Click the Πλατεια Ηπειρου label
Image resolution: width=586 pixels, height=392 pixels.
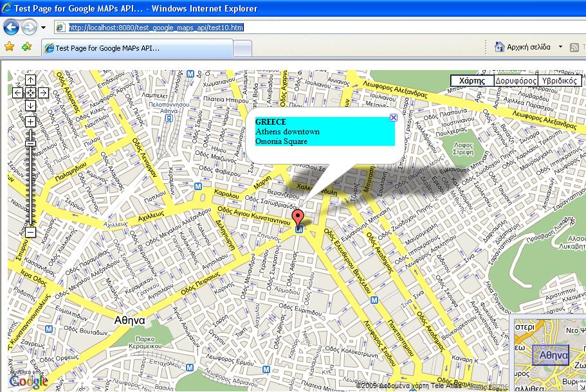(226, 100)
